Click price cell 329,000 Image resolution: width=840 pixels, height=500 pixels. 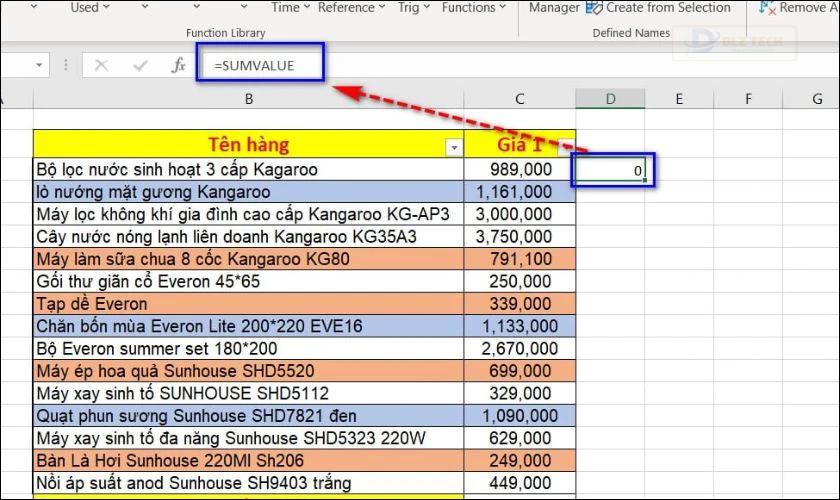pyautogui.click(x=520, y=393)
